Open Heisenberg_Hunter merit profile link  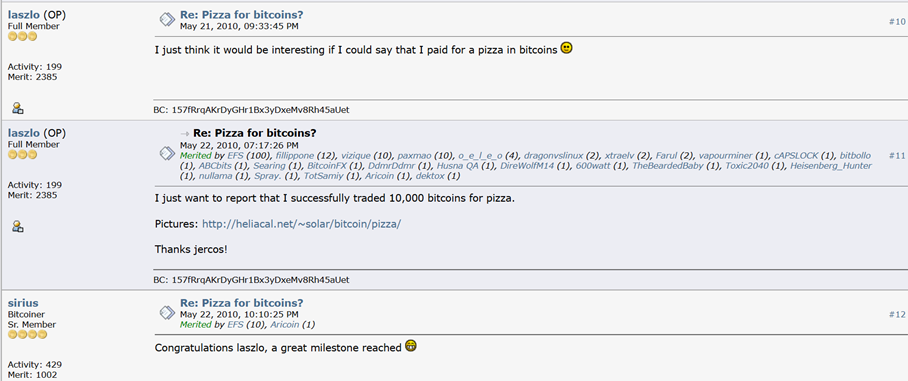835,166
